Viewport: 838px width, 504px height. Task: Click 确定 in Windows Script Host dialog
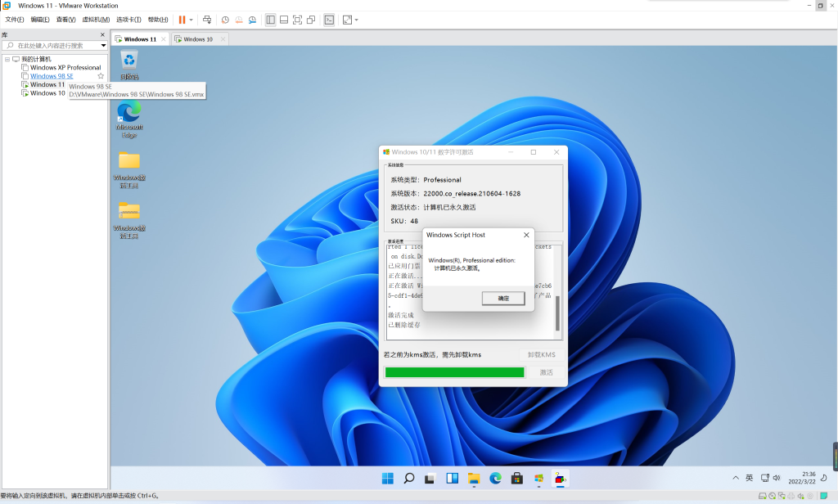click(503, 299)
